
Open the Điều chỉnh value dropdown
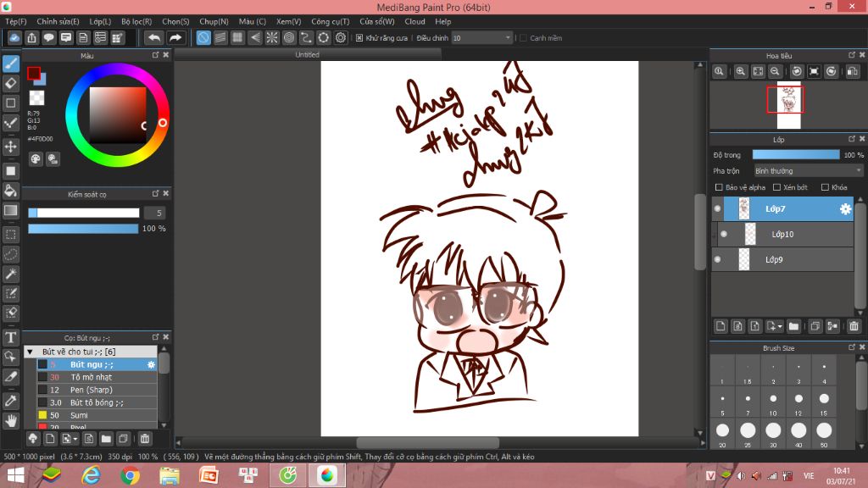(x=481, y=37)
